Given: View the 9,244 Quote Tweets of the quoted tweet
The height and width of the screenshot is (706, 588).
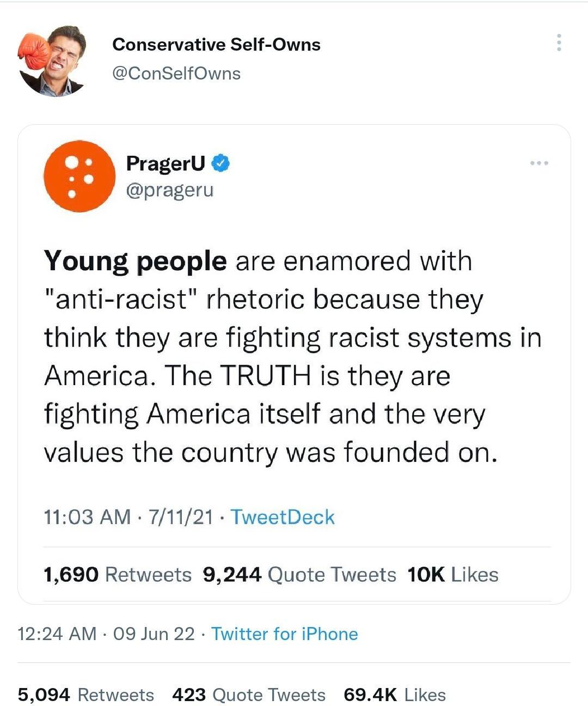Looking at the screenshot, I should click(x=299, y=574).
